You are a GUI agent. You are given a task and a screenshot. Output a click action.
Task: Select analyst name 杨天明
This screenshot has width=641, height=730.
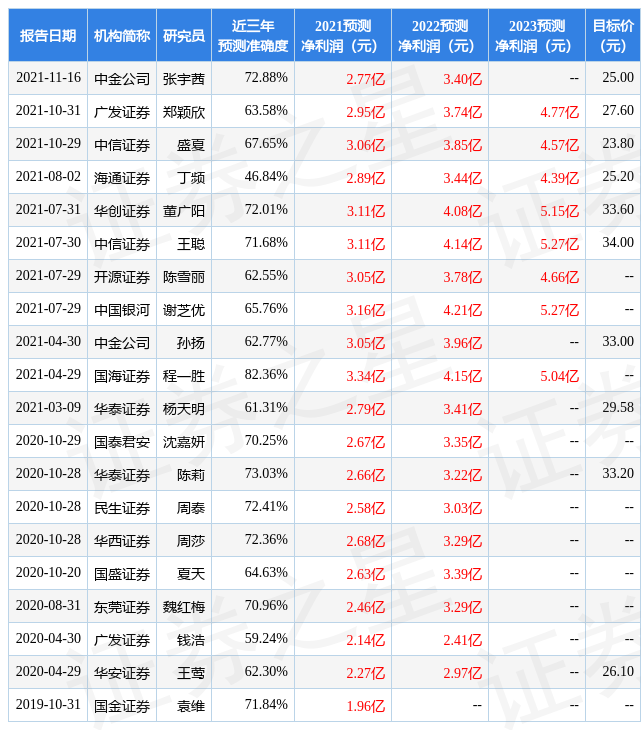pyautogui.click(x=184, y=409)
